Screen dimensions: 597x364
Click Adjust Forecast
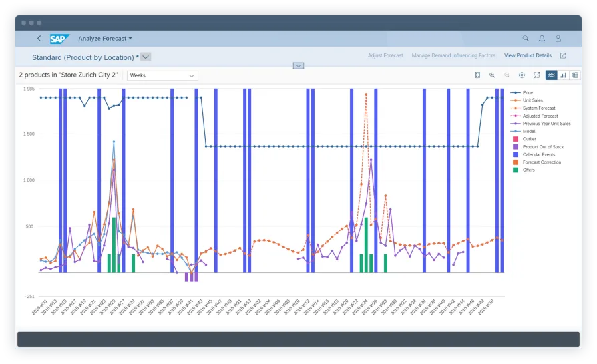click(x=385, y=56)
